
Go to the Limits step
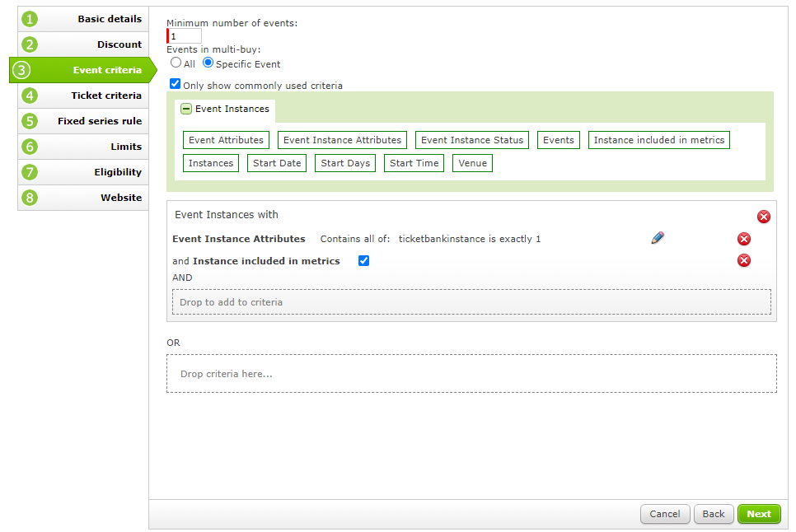point(83,147)
